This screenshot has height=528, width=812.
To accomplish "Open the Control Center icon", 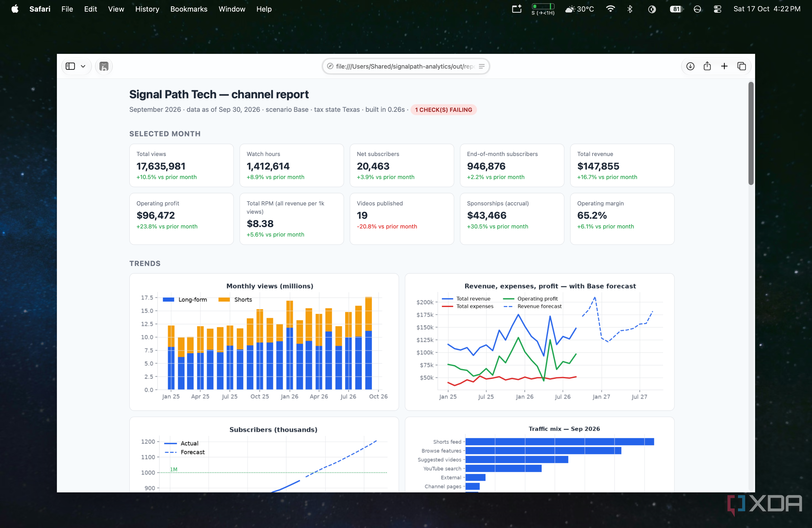I will (x=718, y=9).
